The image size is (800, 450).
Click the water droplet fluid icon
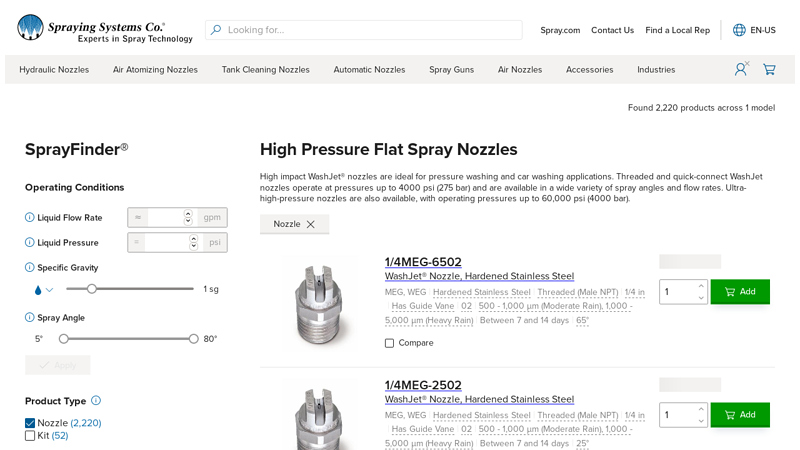(x=38, y=290)
